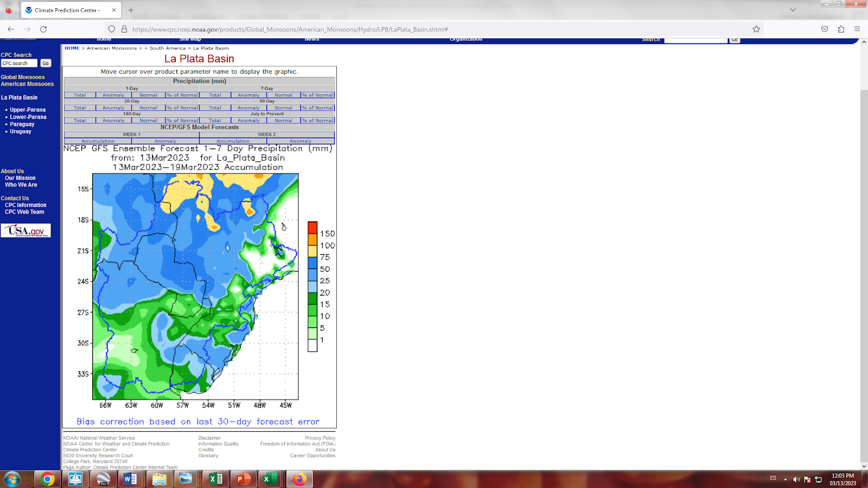
Task: Click Total under 1-Day precipitation
Action: click(x=80, y=95)
